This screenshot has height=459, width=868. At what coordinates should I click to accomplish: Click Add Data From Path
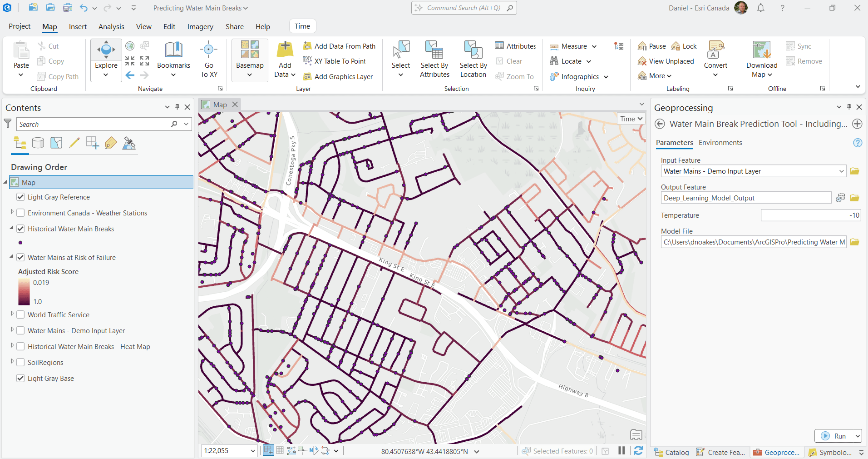340,46
